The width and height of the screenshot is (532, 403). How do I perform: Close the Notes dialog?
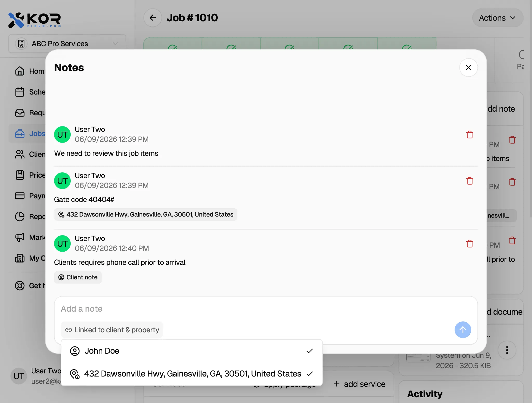(x=468, y=68)
